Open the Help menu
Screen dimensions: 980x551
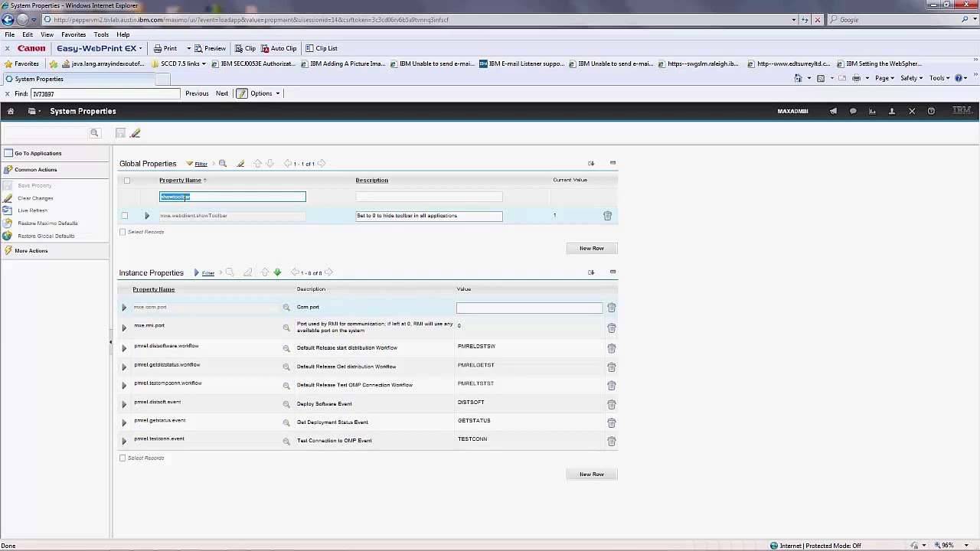(x=123, y=34)
